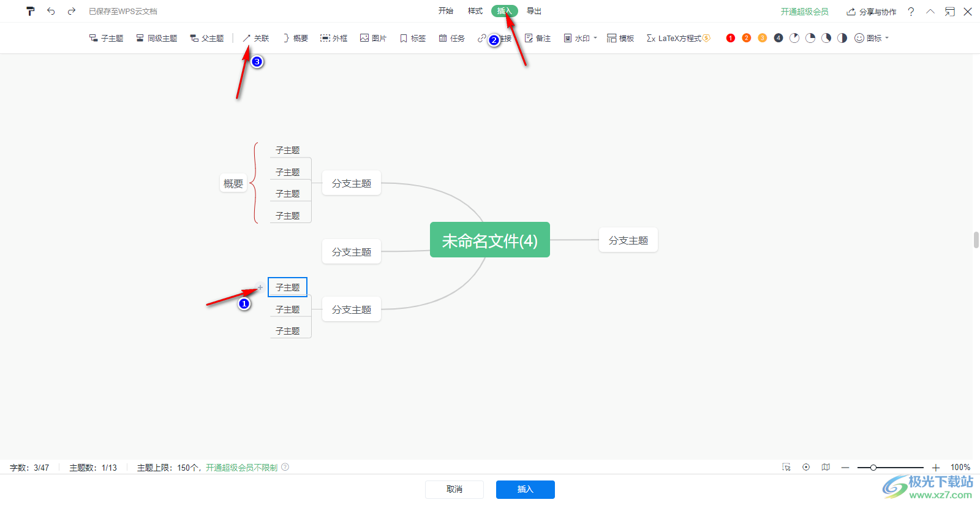Insert a 子主题 subtopic from toolbar
Image resolution: width=980 pixels, height=505 pixels.
pyautogui.click(x=106, y=38)
